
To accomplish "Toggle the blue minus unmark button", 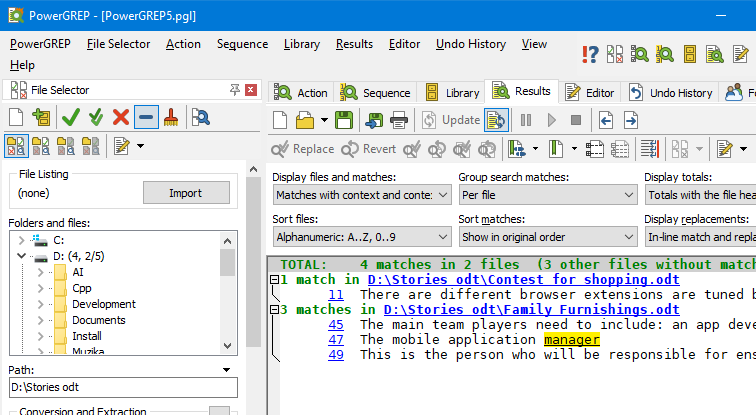I will [x=146, y=117].
